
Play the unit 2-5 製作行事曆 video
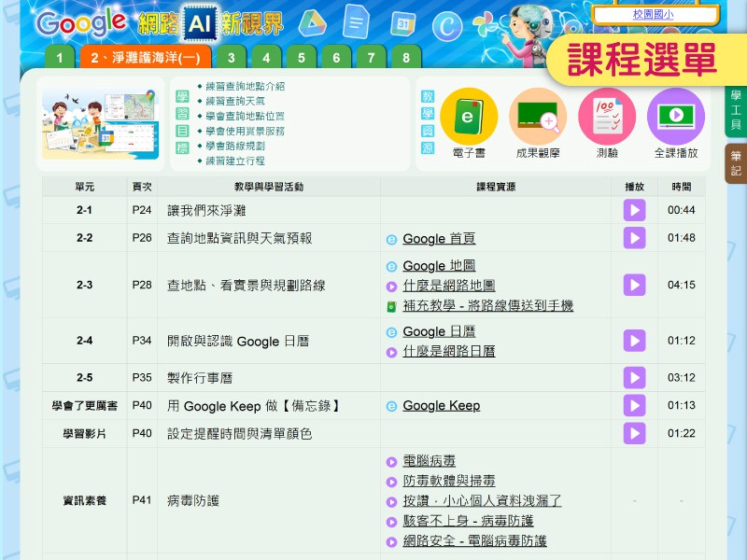pyautogui.click(x=634, y=378)
